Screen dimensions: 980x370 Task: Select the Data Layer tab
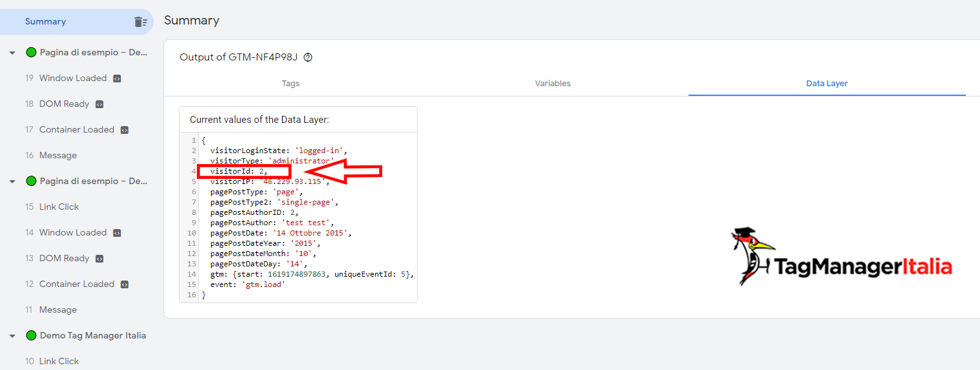[827, 84]
